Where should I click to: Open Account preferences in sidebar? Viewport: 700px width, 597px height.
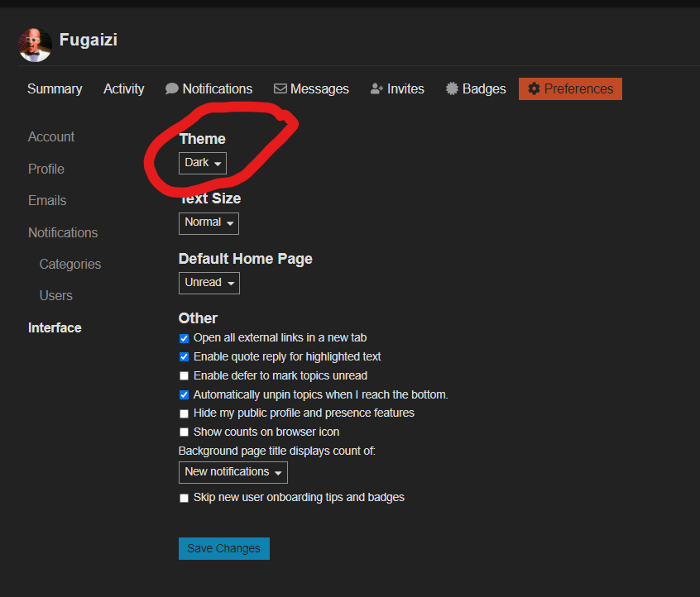tap(51, 137)
